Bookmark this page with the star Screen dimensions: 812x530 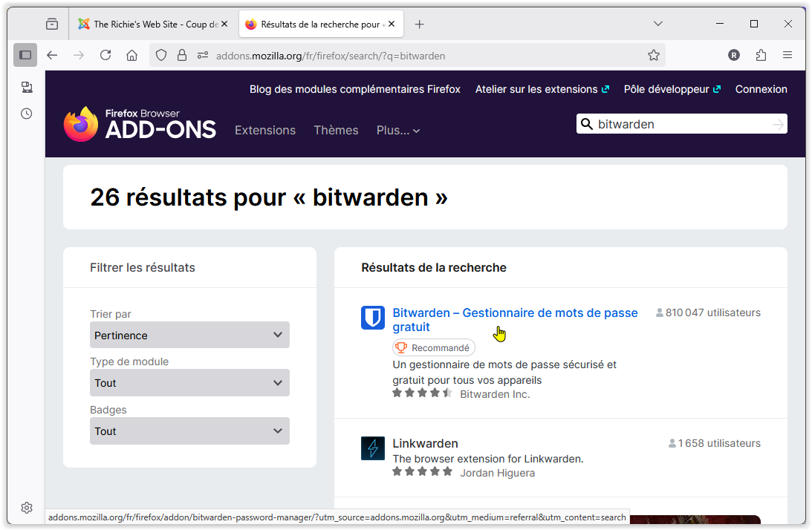(x=654, y=56)
